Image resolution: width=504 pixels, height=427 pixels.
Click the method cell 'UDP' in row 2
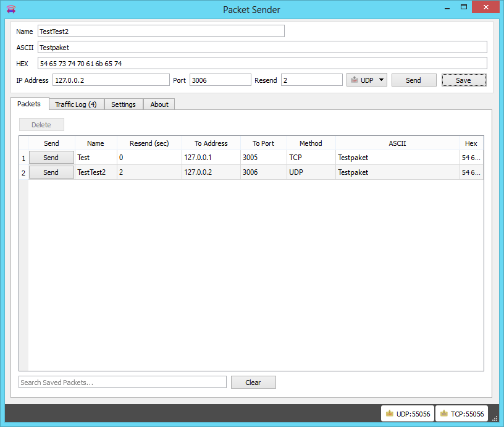click(311, 172)
